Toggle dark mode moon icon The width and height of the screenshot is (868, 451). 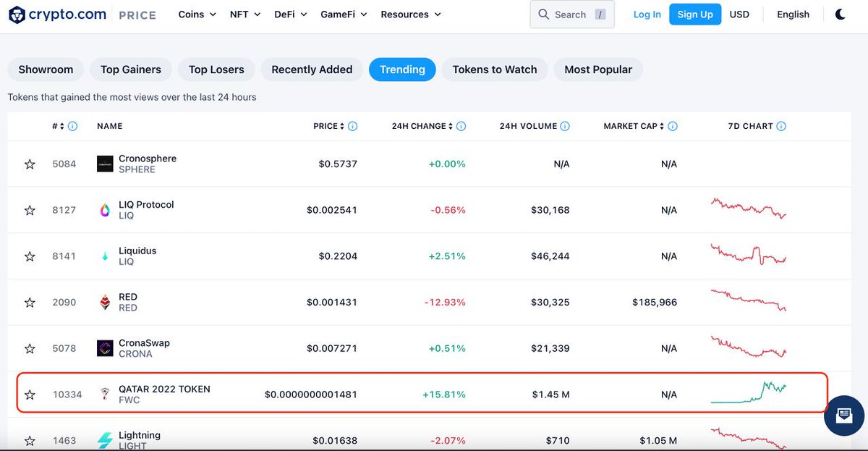coord(841,14)
